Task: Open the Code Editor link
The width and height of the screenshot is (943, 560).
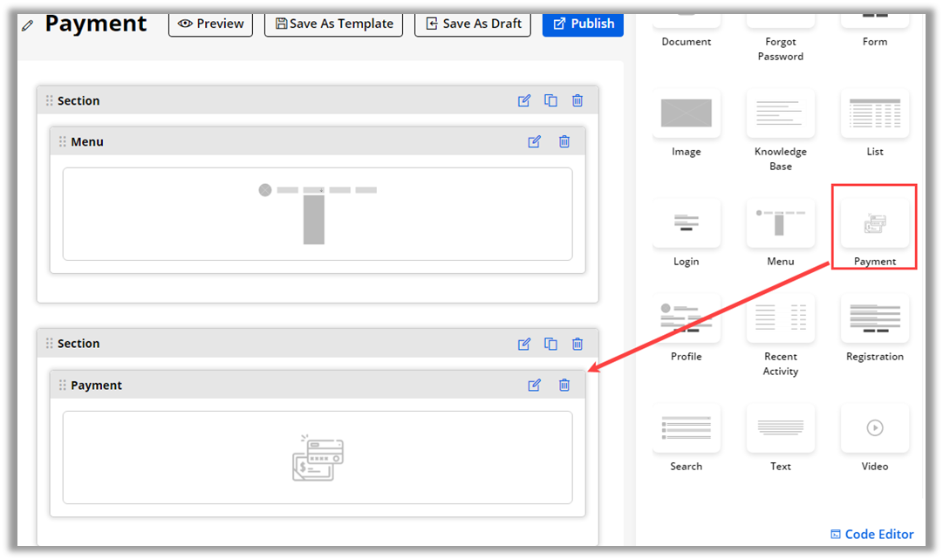Action: click(x=871, y=534)
